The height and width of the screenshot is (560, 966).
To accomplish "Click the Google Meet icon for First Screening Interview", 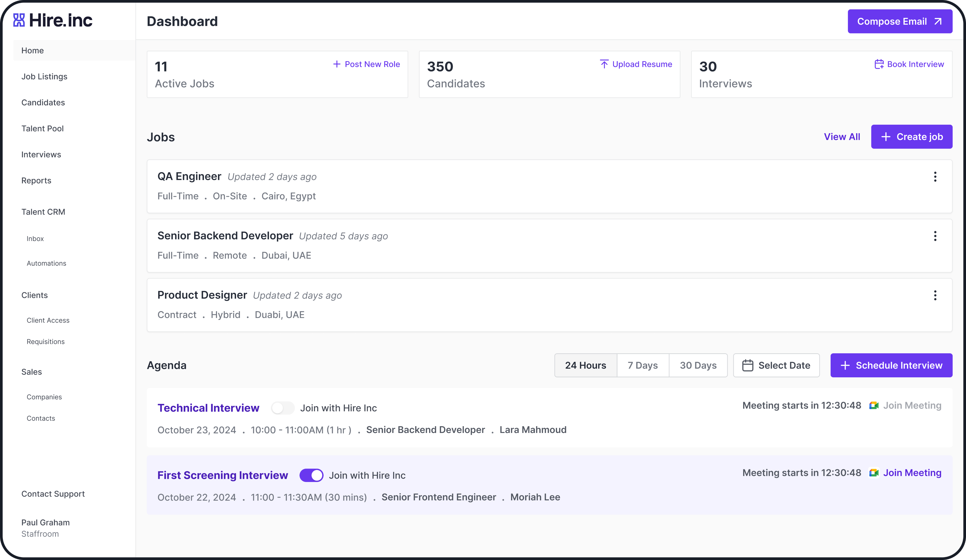I will [874, 473].
